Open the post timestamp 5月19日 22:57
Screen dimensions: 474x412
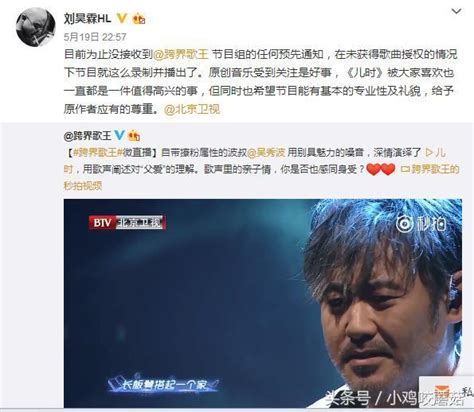pyautogui.click(x=95, y=37)
